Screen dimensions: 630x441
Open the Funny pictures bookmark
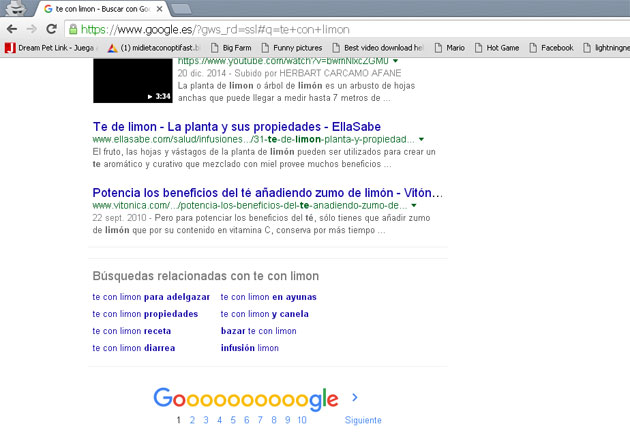[292, 48]
